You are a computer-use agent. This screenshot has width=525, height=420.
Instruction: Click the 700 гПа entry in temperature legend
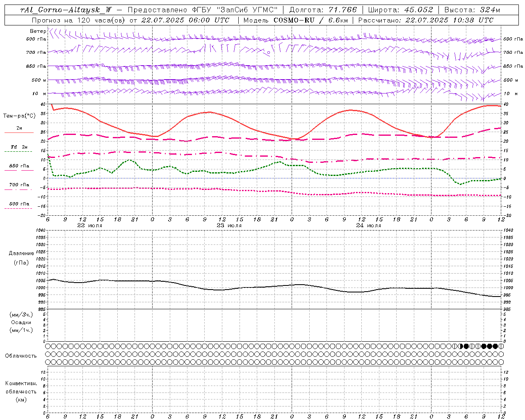pos(19,185)
